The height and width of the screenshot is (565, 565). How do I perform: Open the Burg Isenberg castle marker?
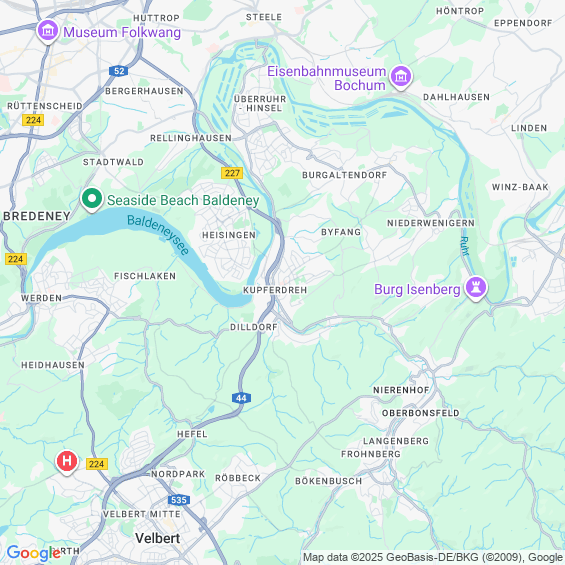click(476, 288)
